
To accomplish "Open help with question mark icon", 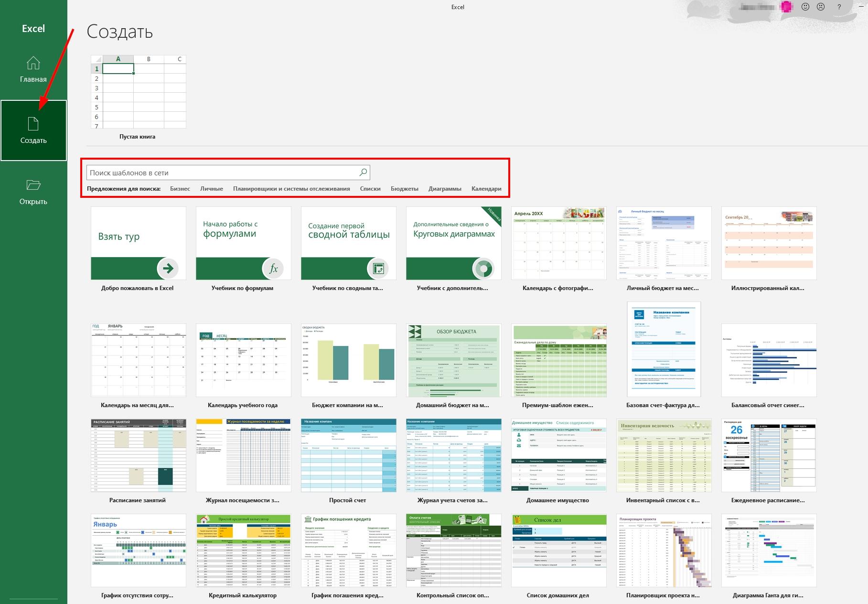I will click(x=839, y=7).
